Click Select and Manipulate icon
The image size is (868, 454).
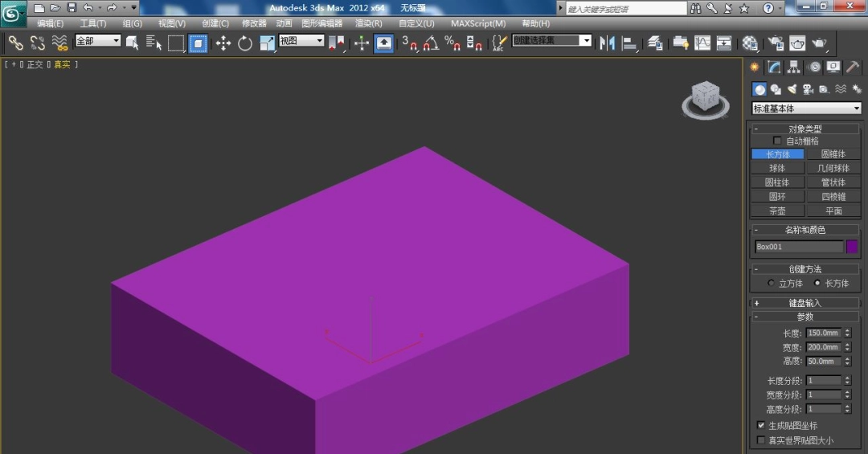tap(362, 43)
